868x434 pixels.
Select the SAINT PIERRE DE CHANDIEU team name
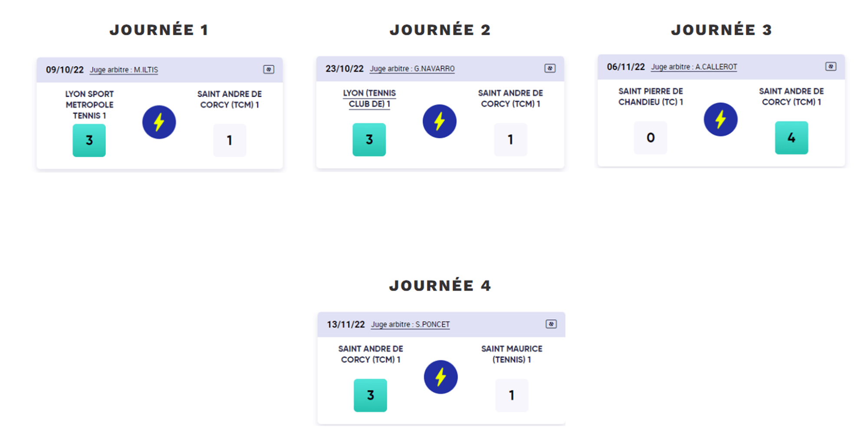coord(650,97)
